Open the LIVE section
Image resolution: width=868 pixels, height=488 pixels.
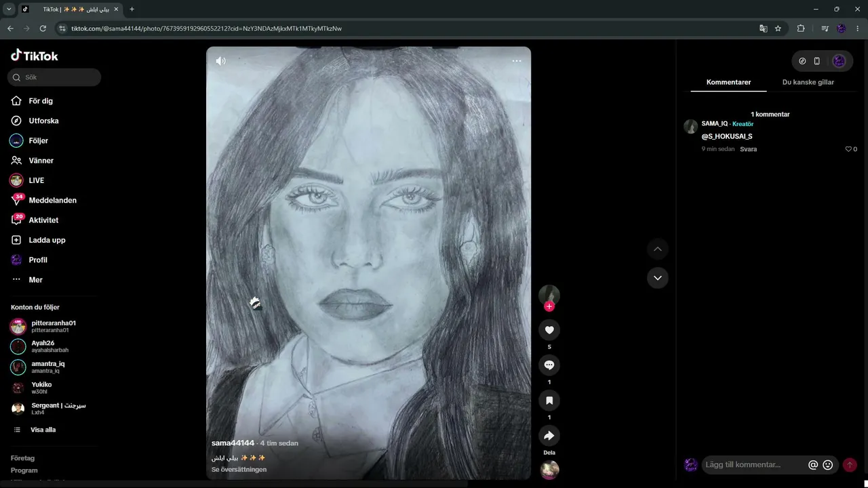[36, 180]
